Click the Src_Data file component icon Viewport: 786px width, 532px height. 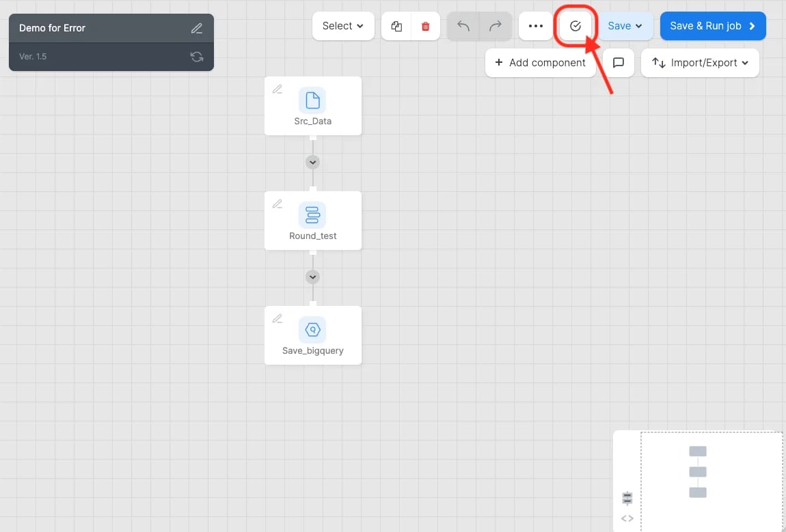coord(312,100)
